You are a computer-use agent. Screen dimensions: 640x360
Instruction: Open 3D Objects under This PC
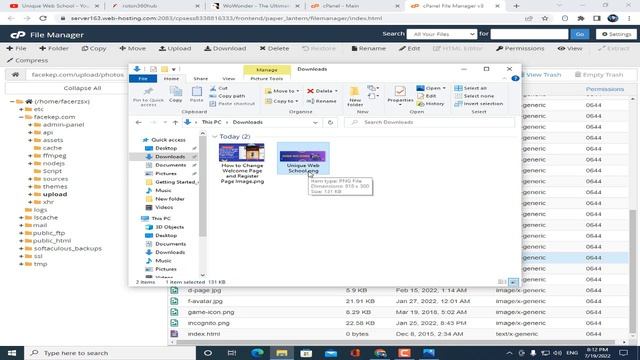pos(169,227)
